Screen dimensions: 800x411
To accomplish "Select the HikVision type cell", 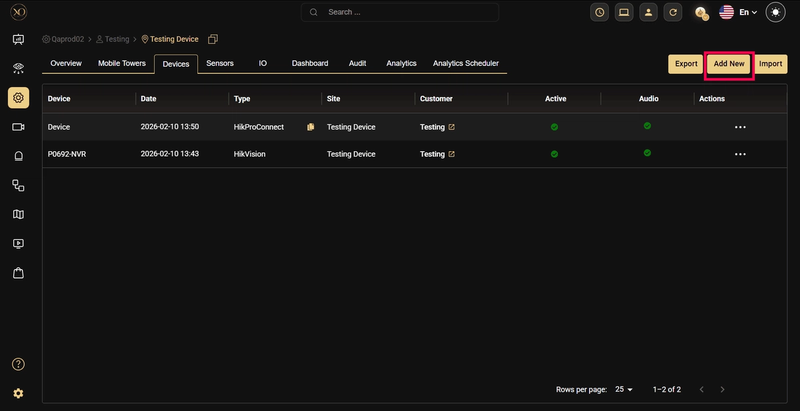I will coord(249,154).
